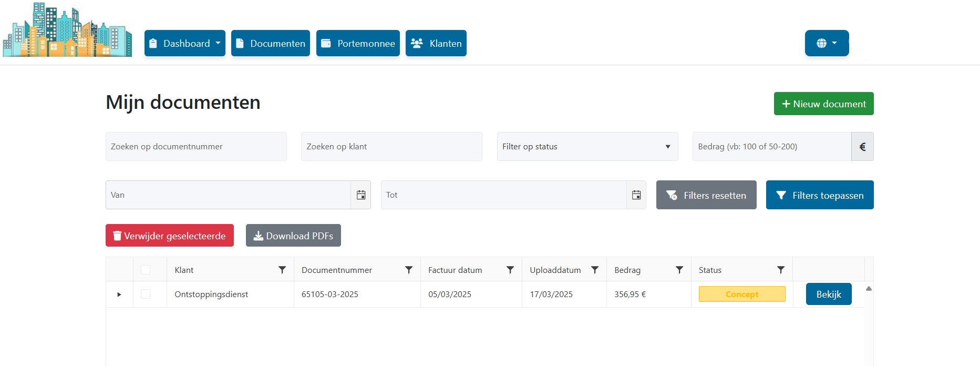Go to Documenten page
The image size is (980, 366).
(271, 43)
